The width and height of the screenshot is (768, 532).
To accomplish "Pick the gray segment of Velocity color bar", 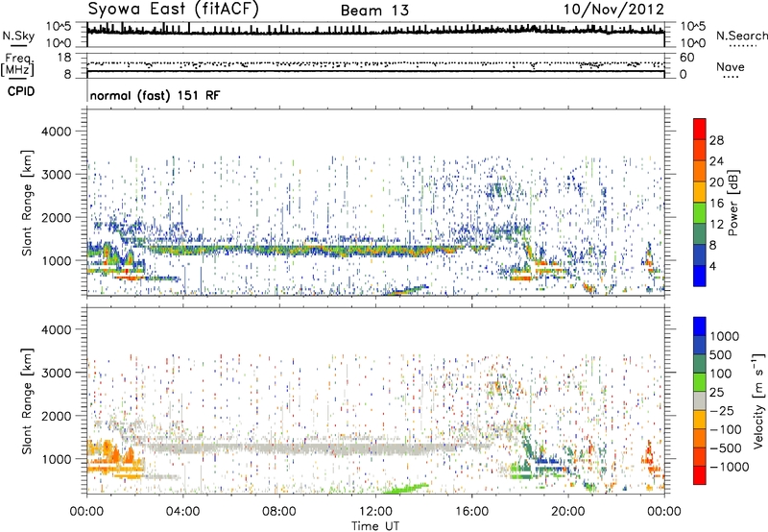I will click(700, 400).
